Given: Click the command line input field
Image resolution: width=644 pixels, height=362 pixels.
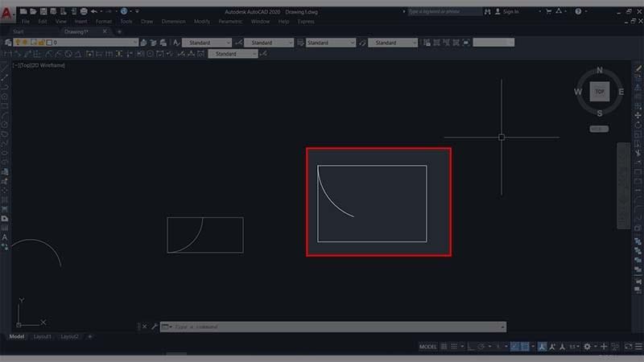Looking at the screenshot, I should 333,327.
